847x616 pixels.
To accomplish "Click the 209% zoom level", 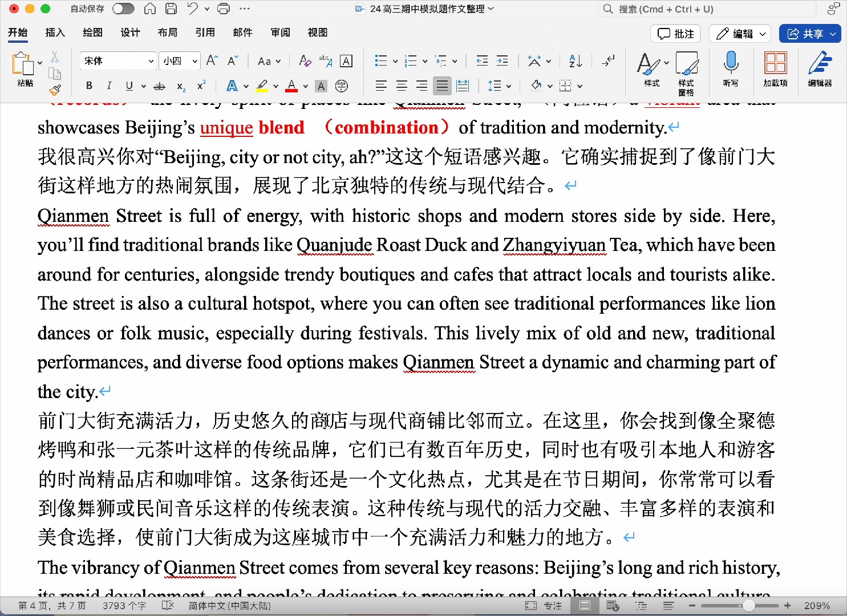I will tap(817, 606).
